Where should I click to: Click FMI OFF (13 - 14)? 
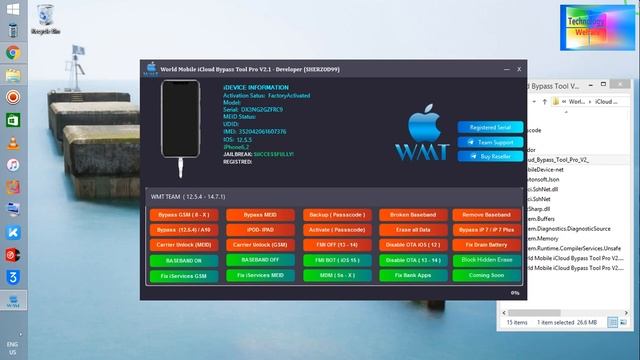tap(337, 245)
